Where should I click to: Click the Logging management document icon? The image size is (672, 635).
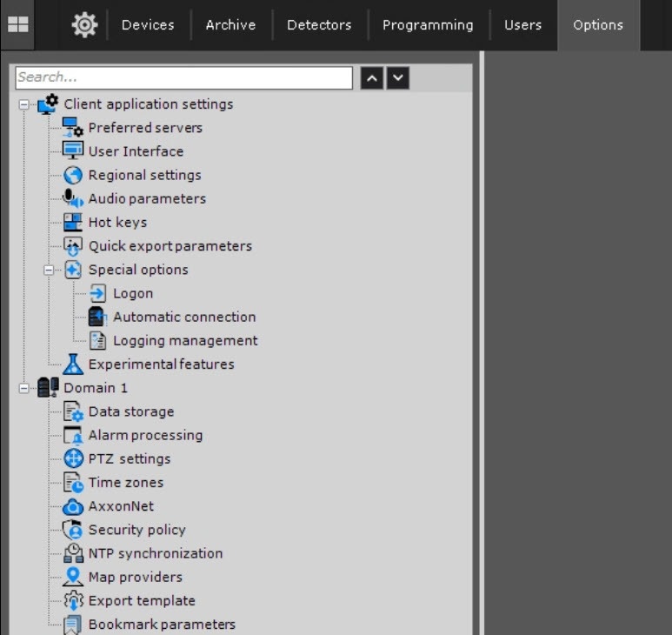pos(97,340)
